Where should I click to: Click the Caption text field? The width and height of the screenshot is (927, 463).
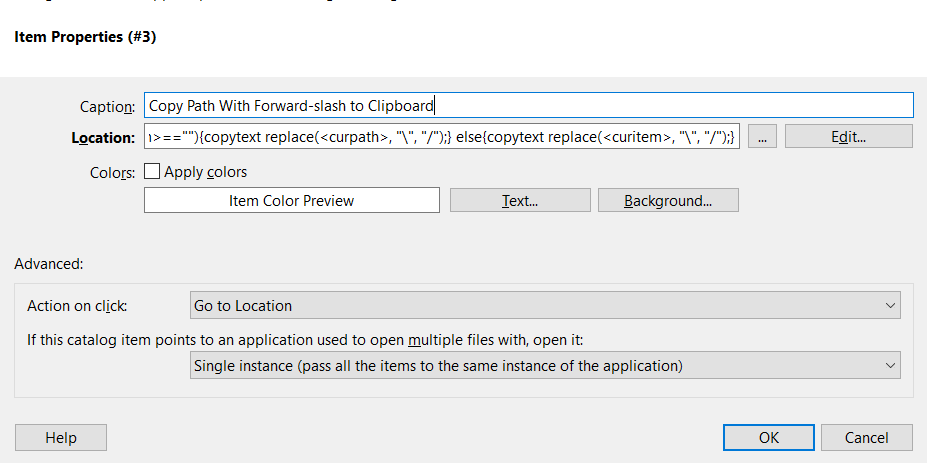click(x=528, y=105)
